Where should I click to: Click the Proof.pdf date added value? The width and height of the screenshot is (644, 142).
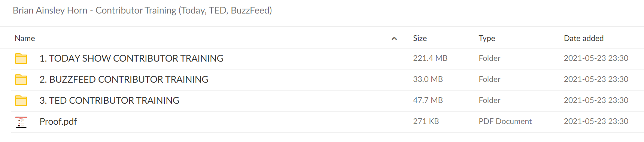coord(596,121)
